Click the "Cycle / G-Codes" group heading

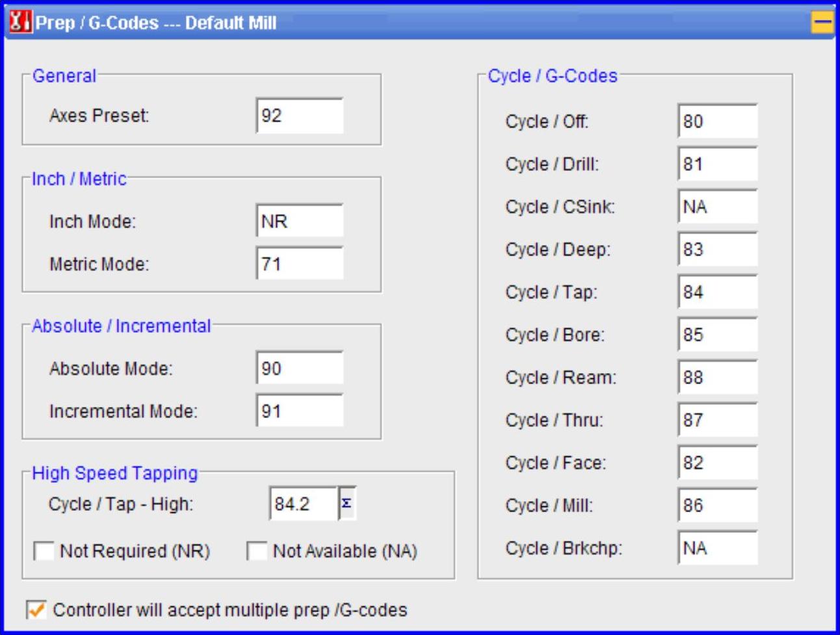tap(553, 75)
